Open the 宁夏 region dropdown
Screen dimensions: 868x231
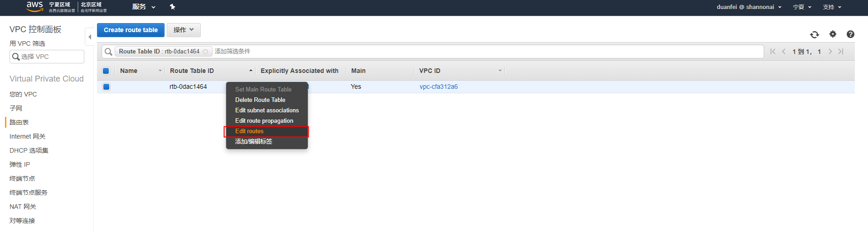pos(802,7)
